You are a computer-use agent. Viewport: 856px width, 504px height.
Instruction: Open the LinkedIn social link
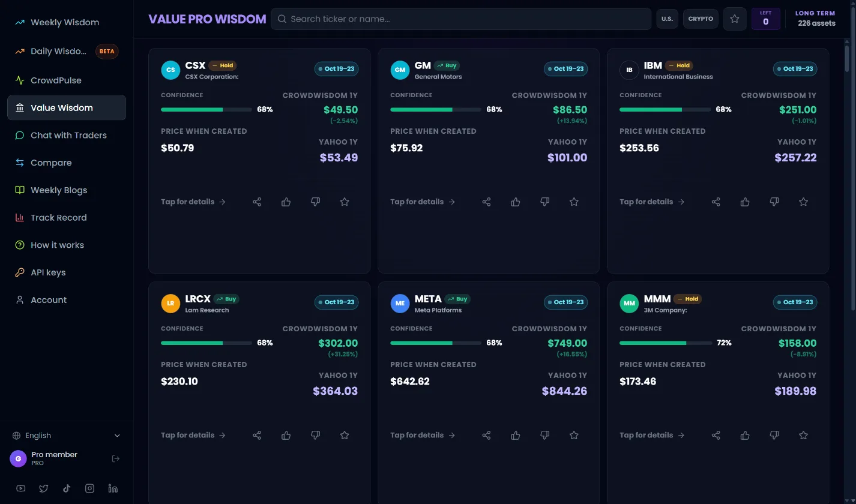coord(113,488)
